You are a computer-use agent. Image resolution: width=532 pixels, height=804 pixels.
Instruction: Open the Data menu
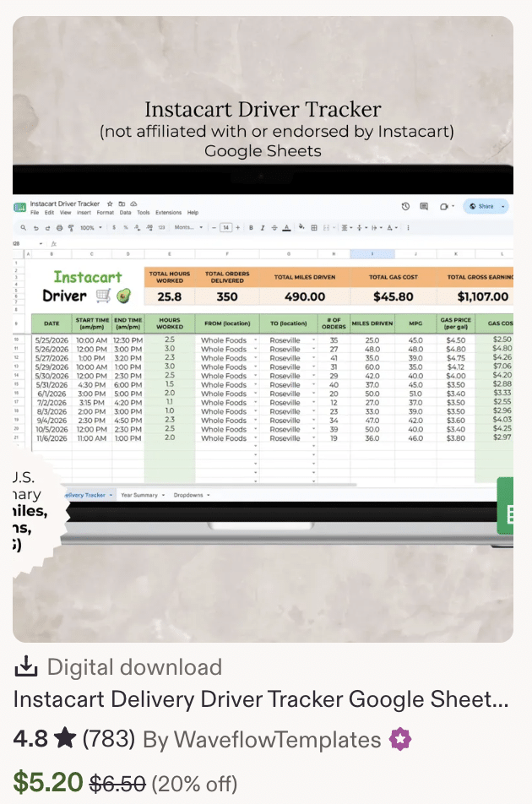click(x=126, y=212)
